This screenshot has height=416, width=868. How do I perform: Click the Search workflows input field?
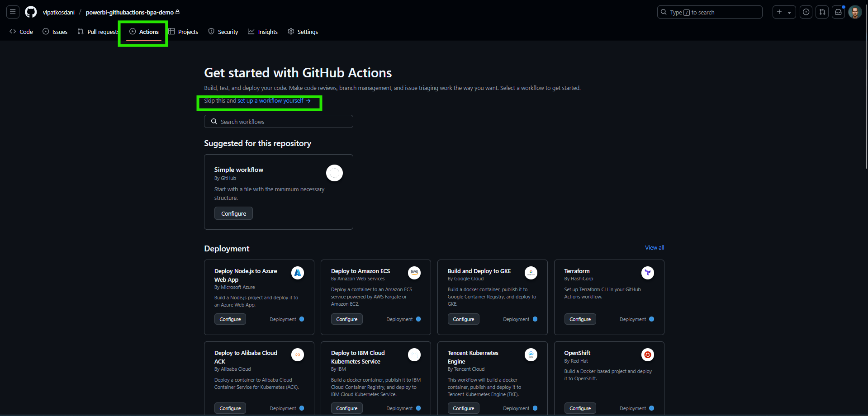click(x=278, y=121)
